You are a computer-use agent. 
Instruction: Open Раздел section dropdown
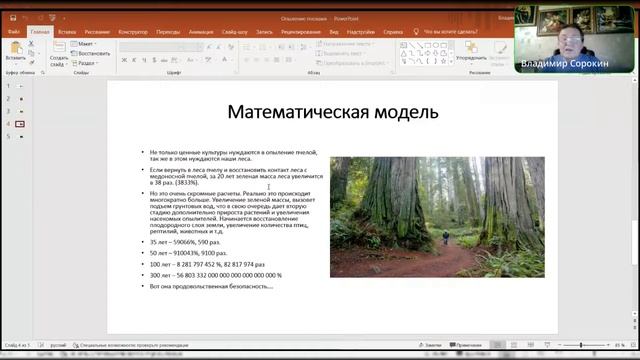pyautogui.click(x=85, y=63)
